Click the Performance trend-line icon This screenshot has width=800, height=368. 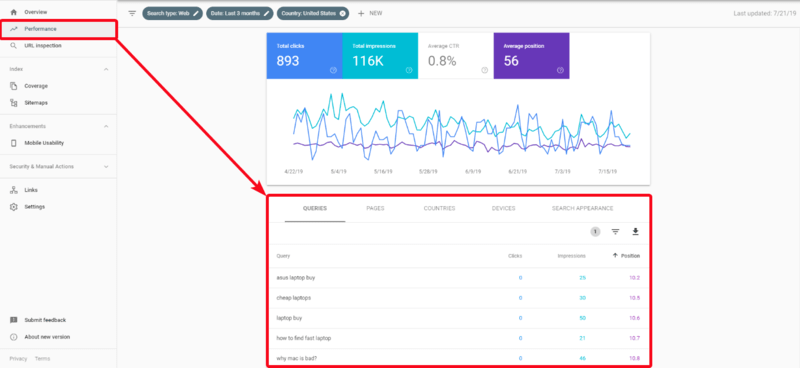tap(14, 29)
